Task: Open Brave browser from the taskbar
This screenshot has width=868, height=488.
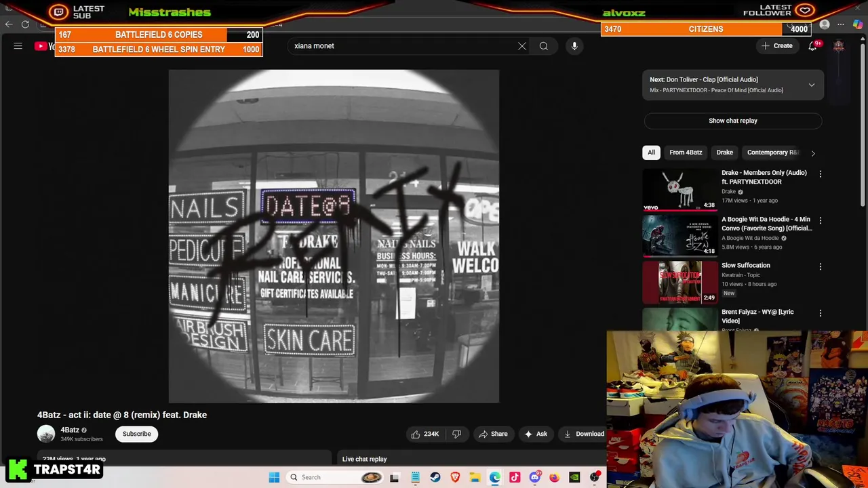Action: pyautogui.click(x=455, y=477)
